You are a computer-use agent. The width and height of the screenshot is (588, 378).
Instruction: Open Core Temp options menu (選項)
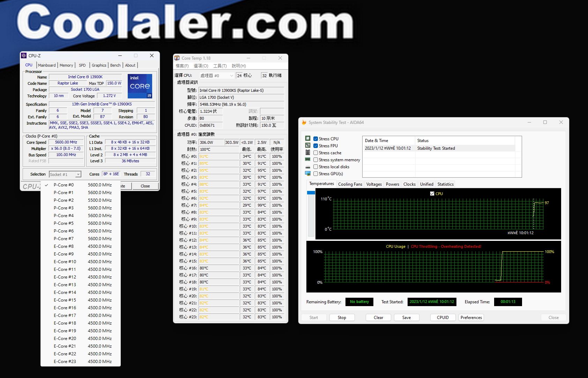(201, 66)
